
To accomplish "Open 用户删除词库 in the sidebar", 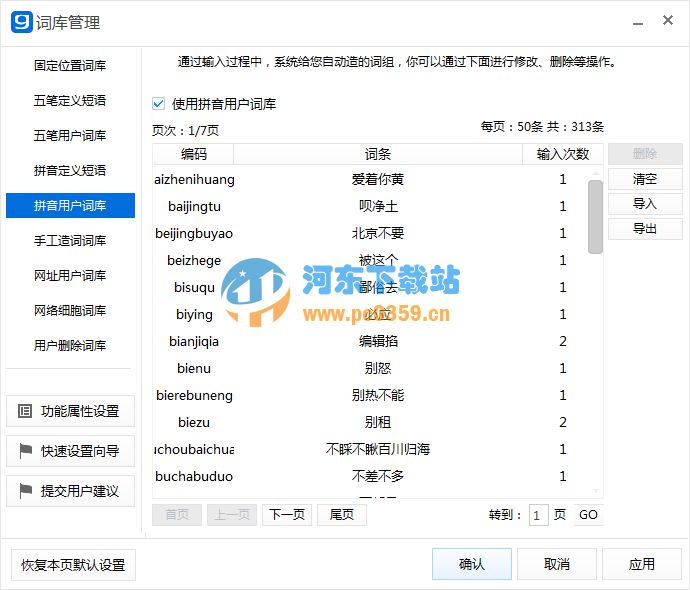I will point(70,345).
